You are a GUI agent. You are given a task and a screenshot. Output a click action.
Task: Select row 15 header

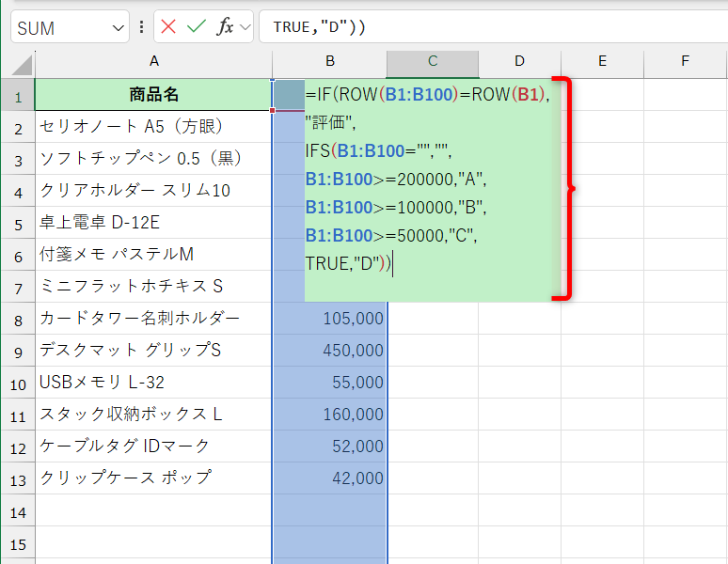coord(18,542)
